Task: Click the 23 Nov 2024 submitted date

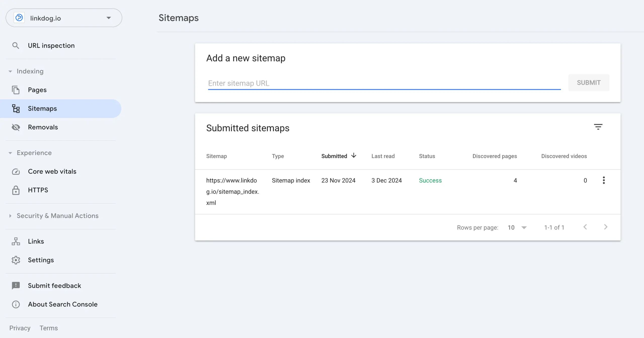Action: tap(338, 180)
